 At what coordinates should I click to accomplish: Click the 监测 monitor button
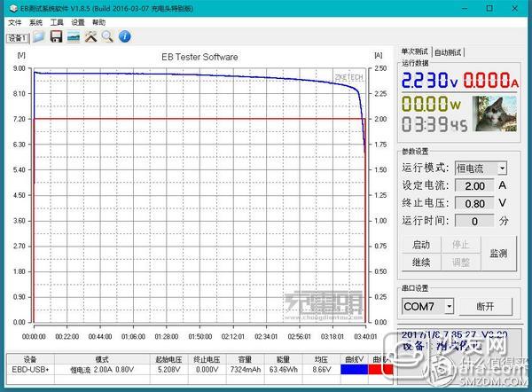coord(498,254)
